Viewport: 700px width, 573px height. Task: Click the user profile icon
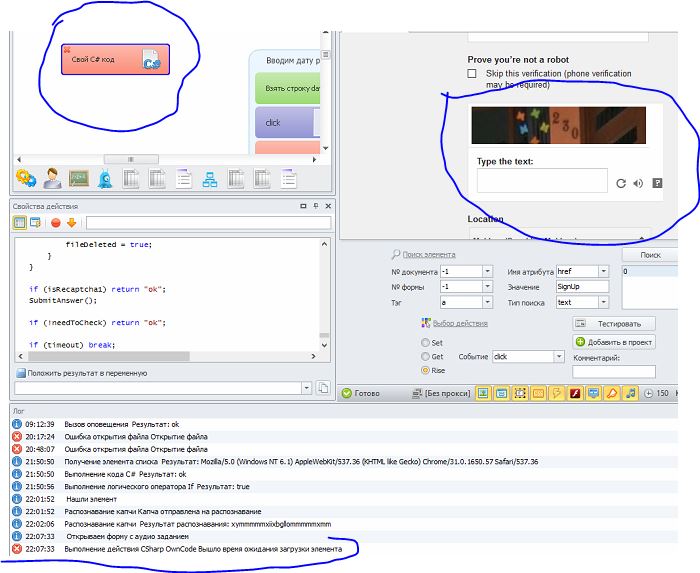point(53,179)
